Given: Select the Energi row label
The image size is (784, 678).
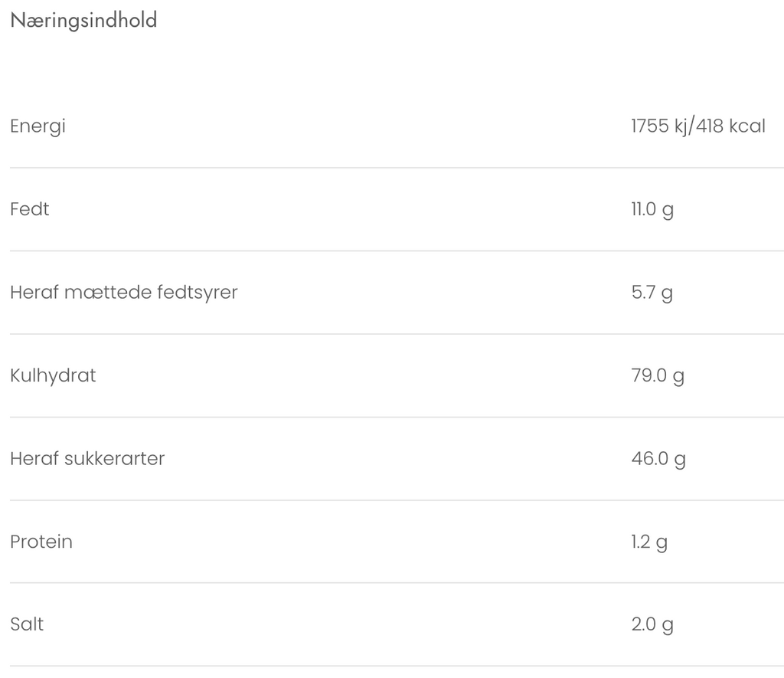Looking at the screenshot, I should pyautogui.click(x=38, y=126).
